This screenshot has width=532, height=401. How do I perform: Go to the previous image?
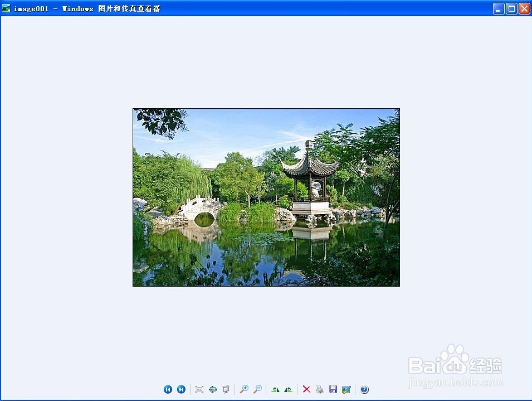point(168,389)
